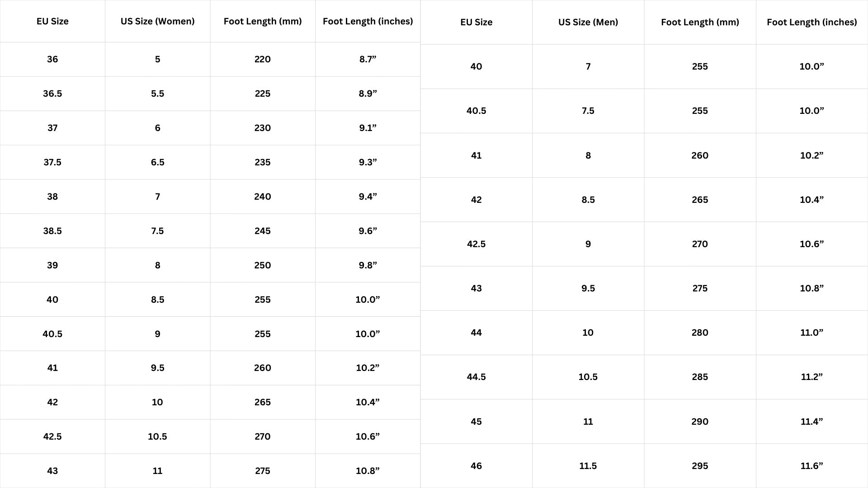Viewport: 868px width, 488px height.
Task: Select the EU size 36.5 cell
Action: pos(52,94)
